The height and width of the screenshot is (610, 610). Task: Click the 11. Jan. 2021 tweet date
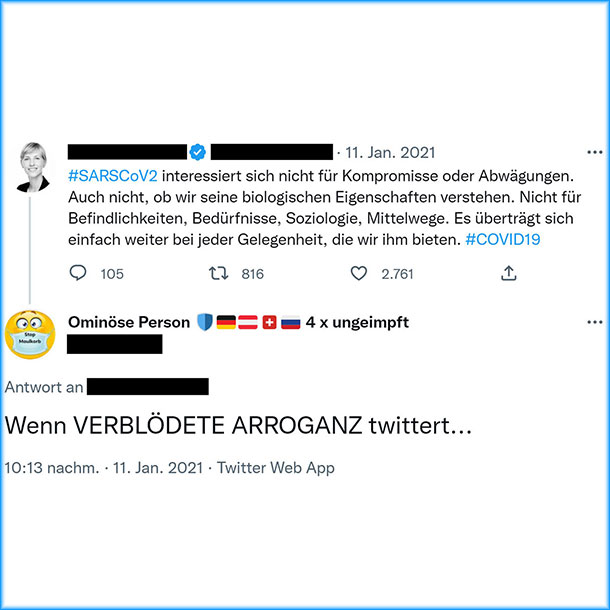pyautogui.click(x=390, y=152)
